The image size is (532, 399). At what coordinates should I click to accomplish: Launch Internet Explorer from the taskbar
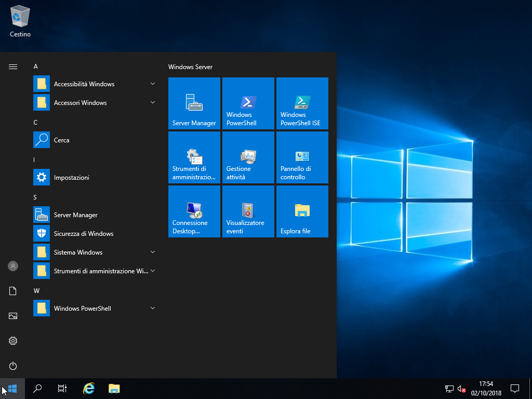click(89, 389)
